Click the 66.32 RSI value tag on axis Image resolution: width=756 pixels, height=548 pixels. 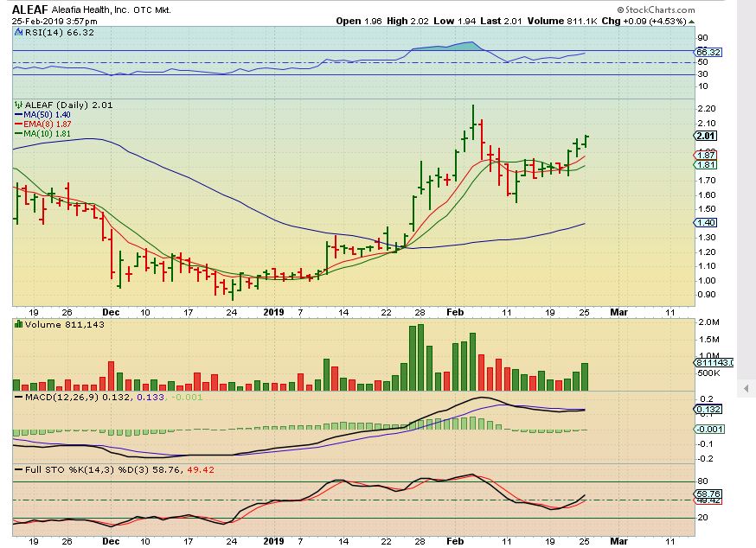[x=708, y=52]
